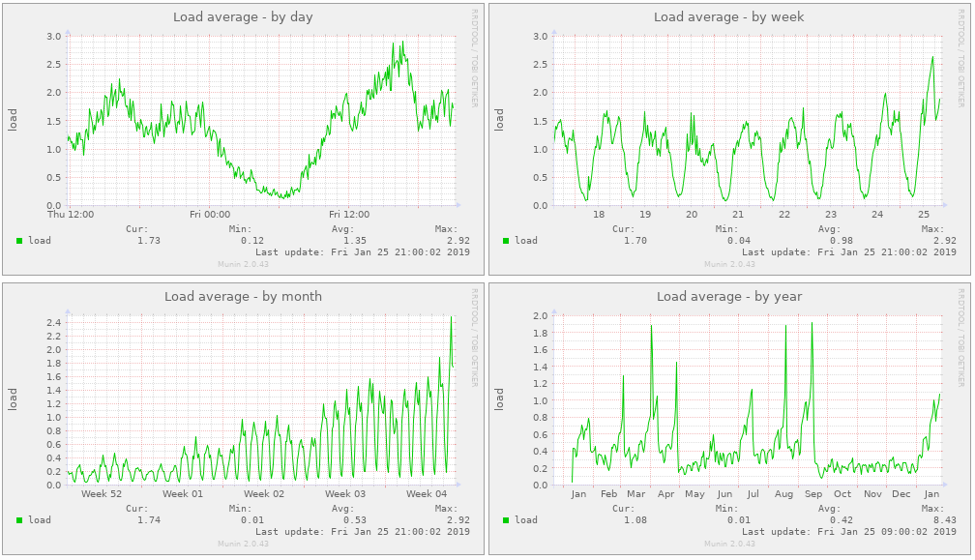Click the 'Apr' label on year graph
The image size is (975, 560).
[x=665, y=494]
